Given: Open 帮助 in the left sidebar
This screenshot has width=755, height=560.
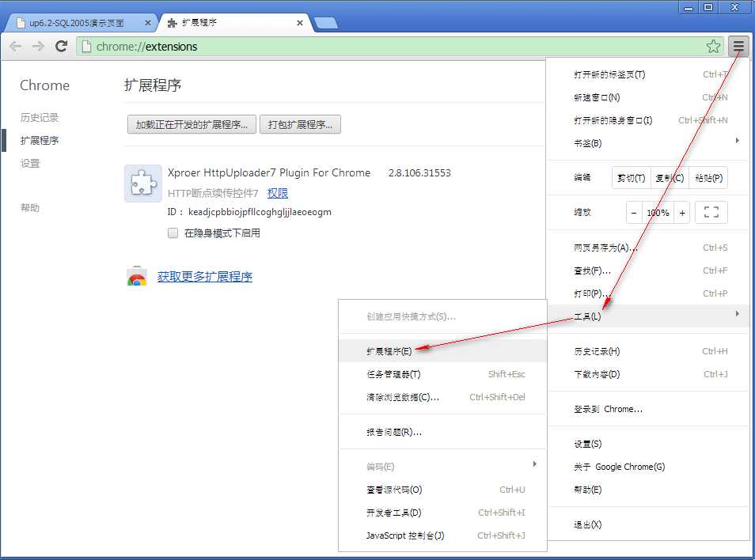Looking at the screenshot, I should [x=30, y=208].
